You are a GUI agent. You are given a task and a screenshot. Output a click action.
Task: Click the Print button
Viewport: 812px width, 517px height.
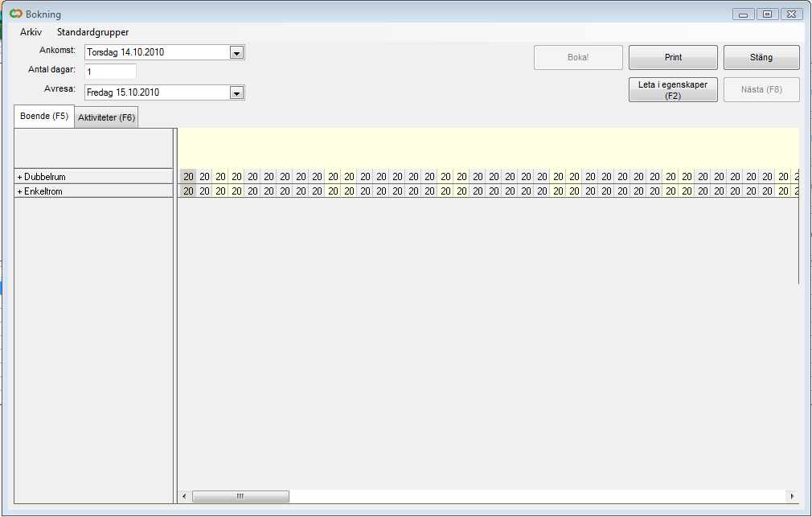pos(673,58)
